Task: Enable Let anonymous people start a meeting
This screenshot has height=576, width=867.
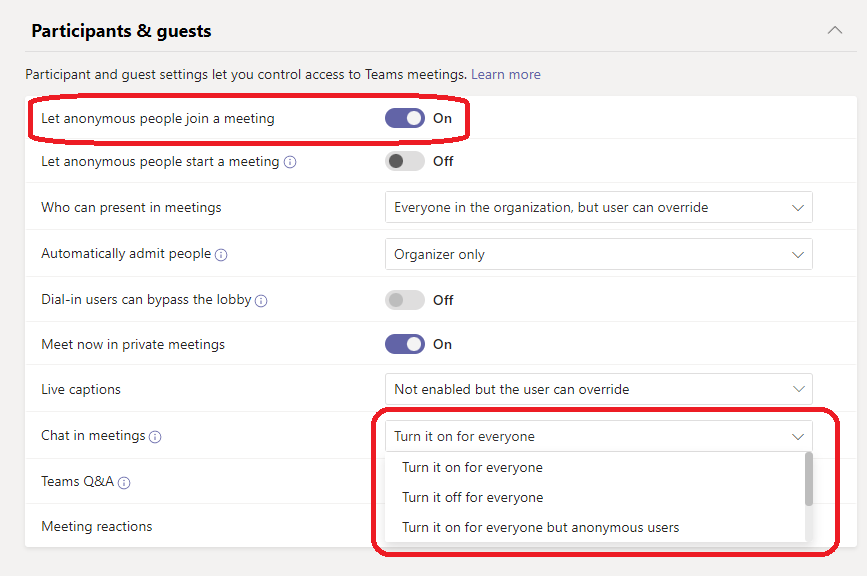Action: pyautogui.click(x=405, y=161)
